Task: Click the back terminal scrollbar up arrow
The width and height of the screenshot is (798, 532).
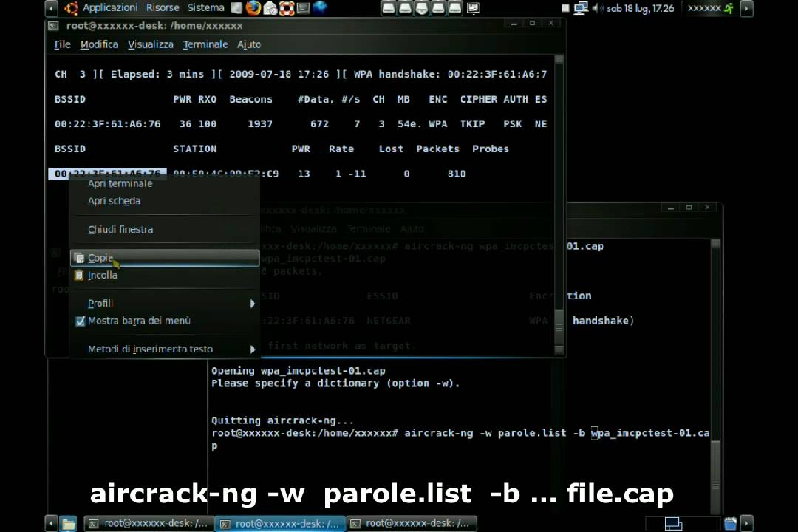Action: [715, 244]
